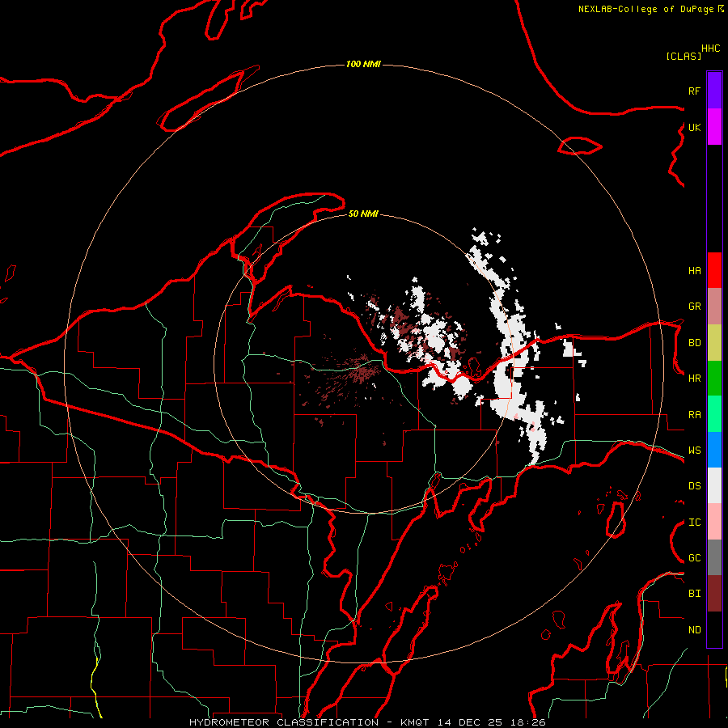The height and width of the screenshot is (728, 728).
Task: Click the 18:26 timestamp
Action: [x=530, y=722]
